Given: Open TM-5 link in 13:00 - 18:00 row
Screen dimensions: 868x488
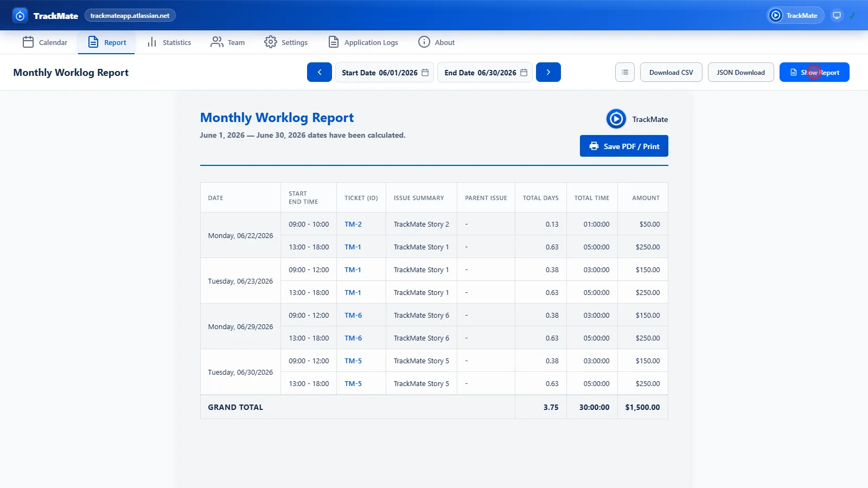Looking at the screenshot, I should 353,383.
